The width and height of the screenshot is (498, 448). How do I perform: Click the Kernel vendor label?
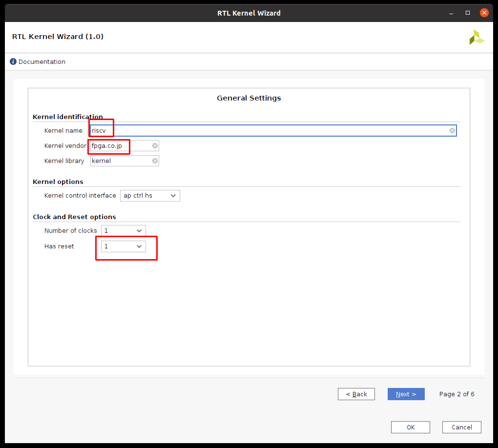pyautogui.click(x=65, y=146)
